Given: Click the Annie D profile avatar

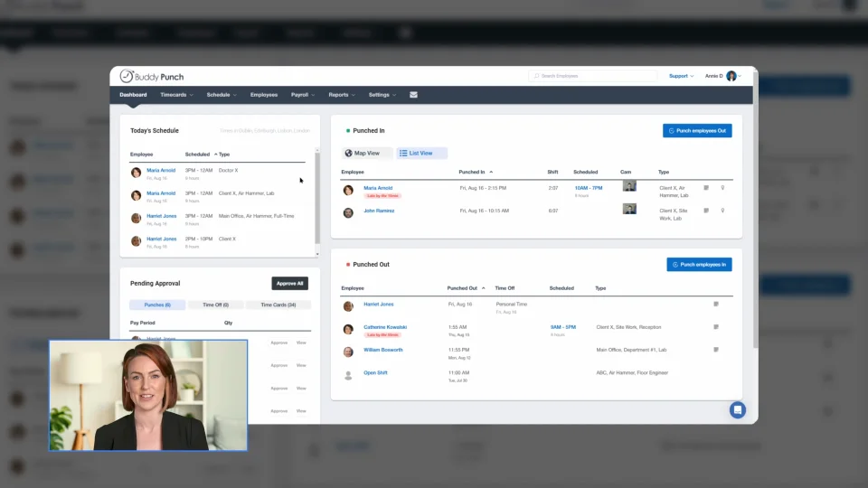Looking at the screenshot, I should [x=731, y=76].
